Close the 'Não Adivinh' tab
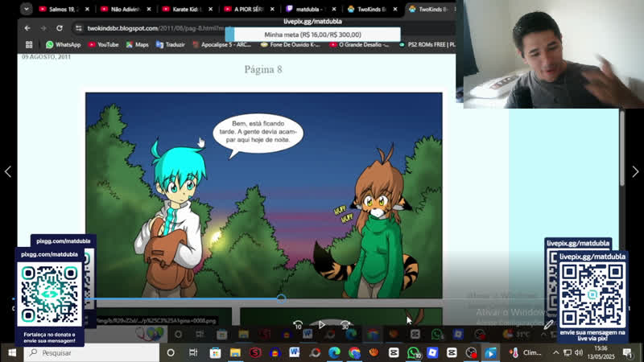 coord(149,9)
